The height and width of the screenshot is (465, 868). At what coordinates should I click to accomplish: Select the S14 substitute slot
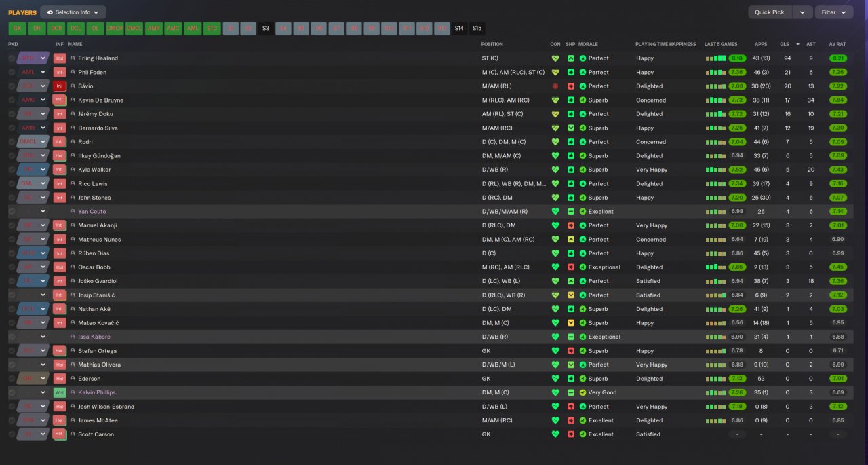coord(459,29)
